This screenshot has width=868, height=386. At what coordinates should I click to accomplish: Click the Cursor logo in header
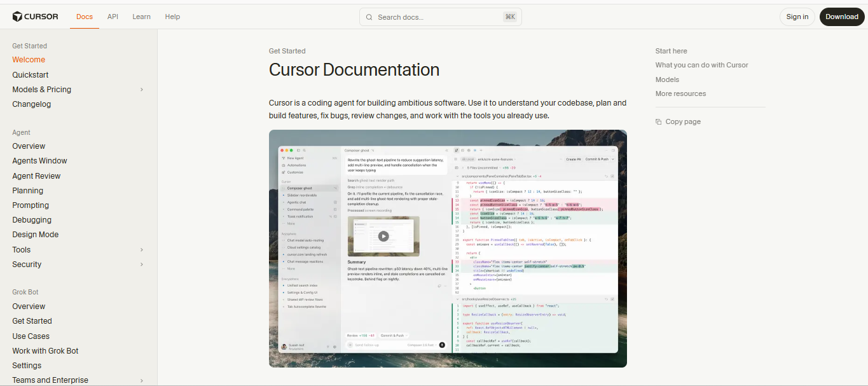coord(35,17)
